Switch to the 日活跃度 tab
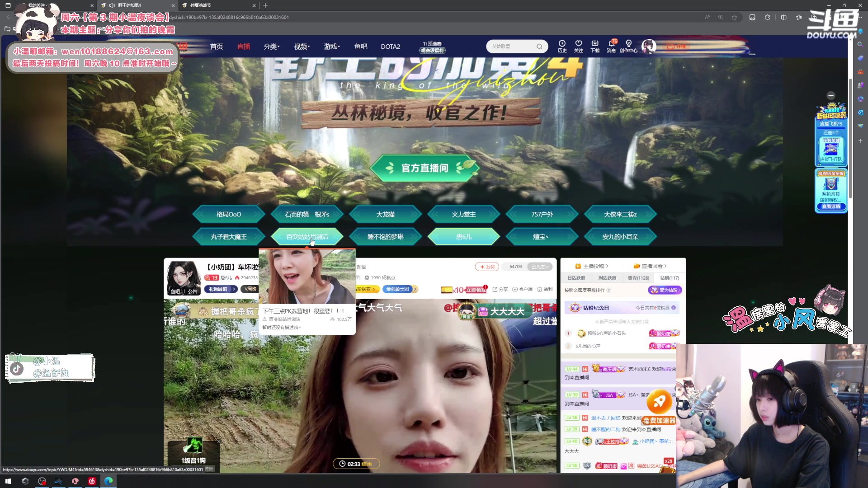 [x=576, y=278]
